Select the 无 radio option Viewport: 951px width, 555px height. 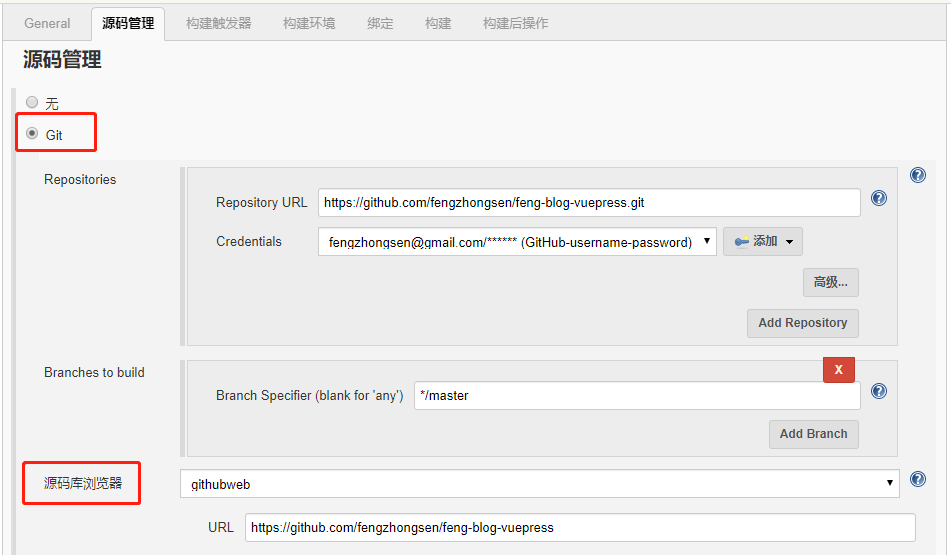tap(32, 102)
